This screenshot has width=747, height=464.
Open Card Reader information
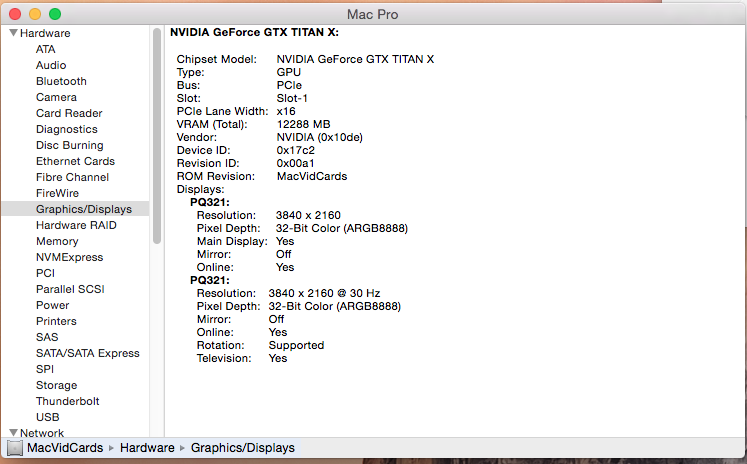click(x=69, y=113)
